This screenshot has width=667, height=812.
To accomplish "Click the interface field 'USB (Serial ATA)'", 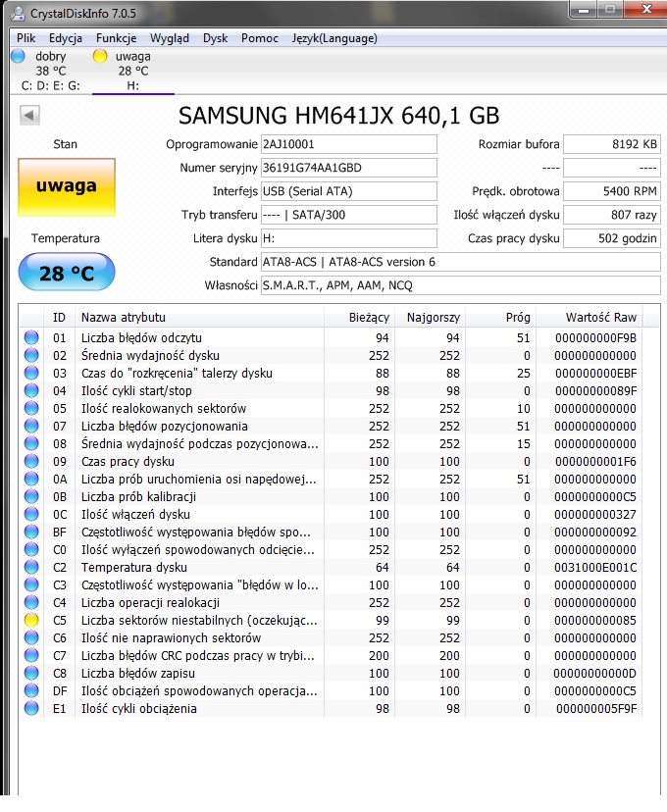I will (348, 191).
